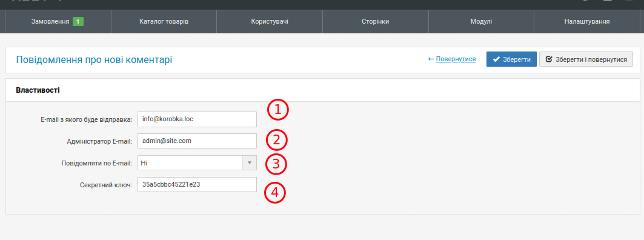Viewport: 644px width, 240px height.
Task: Click the Повідомляти по E-mail label
Action: 96,163
